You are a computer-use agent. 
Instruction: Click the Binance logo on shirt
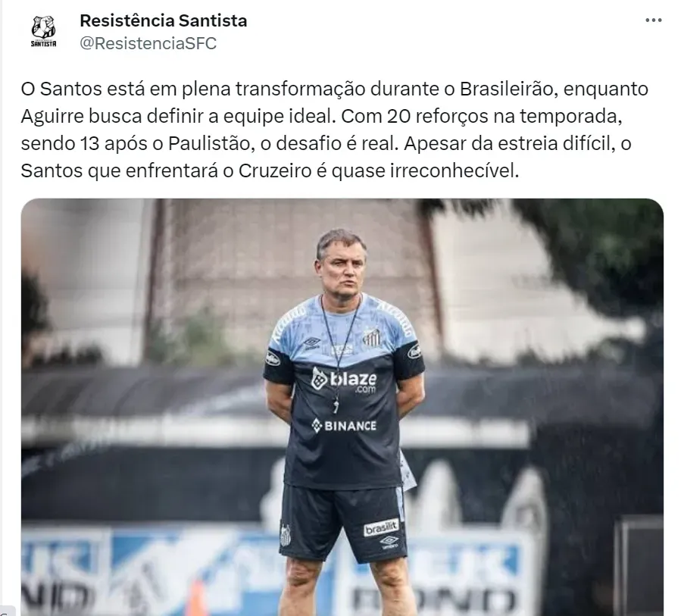[x=344, y=426]
